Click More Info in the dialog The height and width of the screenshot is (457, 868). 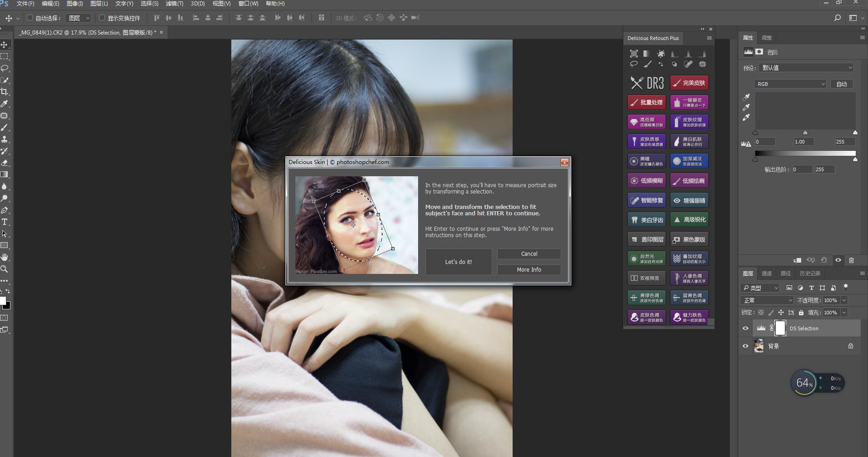529,269
